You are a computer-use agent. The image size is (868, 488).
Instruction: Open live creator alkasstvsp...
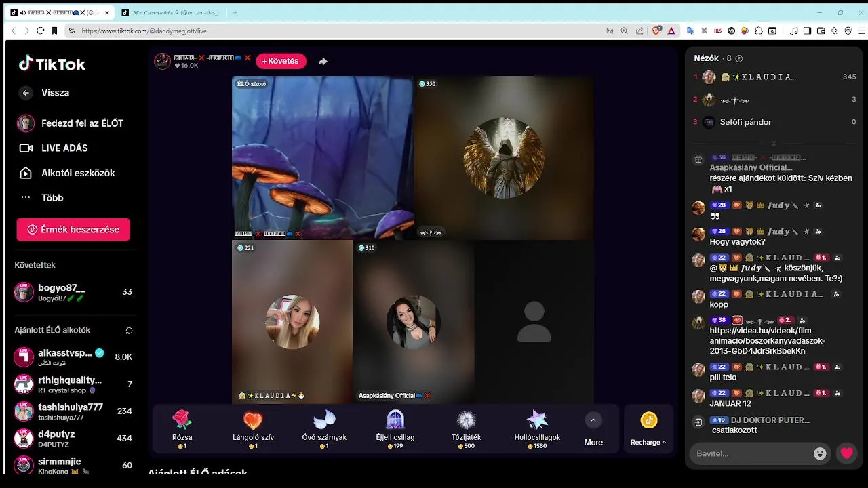(73, 357)
